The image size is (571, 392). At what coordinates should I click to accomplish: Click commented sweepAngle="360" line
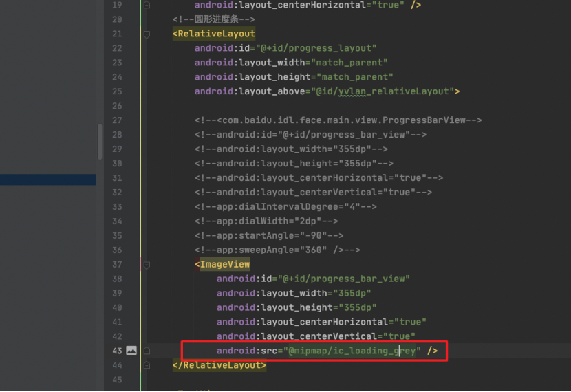(x=277, y=250)
